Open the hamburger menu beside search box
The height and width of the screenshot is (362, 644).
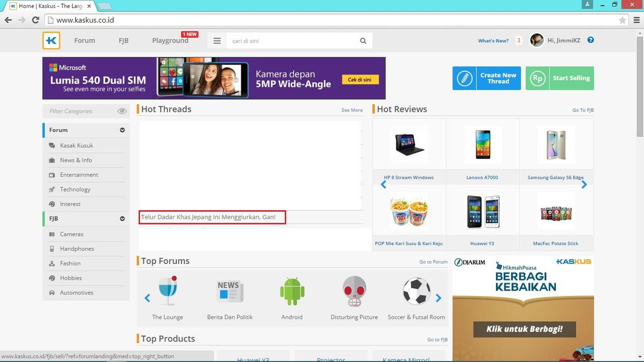[x=217, y=41]
